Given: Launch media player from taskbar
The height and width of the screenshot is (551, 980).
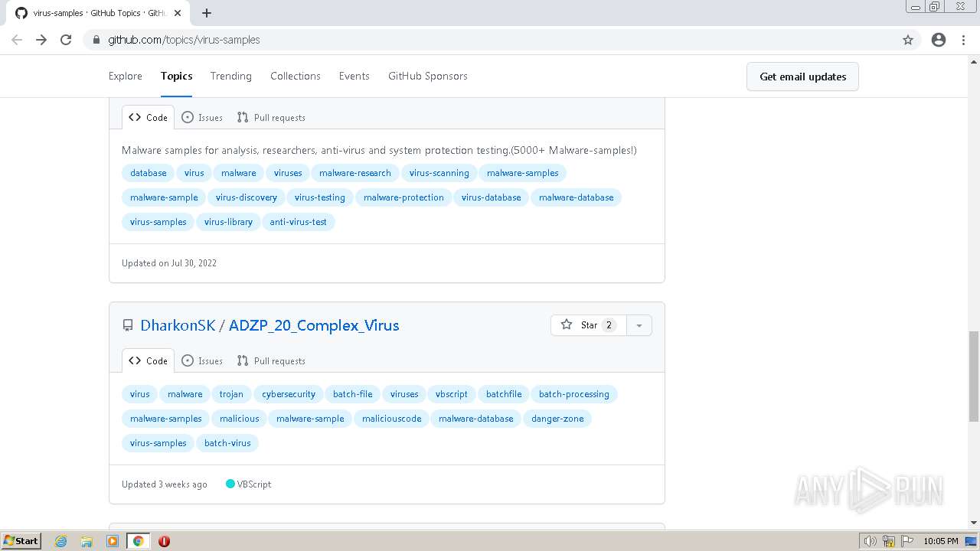Looking at the screenshot, I should click(x=113, y=541).
